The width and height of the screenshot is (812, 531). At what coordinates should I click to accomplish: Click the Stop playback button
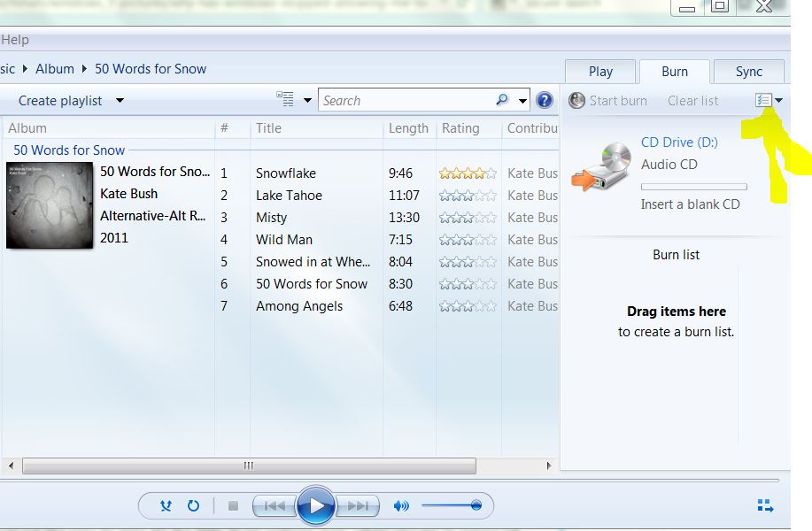(x=233, y=505)
